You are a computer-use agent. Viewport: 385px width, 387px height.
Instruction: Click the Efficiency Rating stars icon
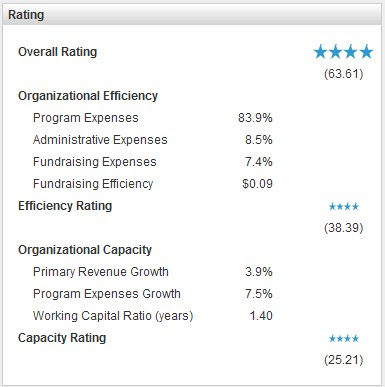[344, 207]
